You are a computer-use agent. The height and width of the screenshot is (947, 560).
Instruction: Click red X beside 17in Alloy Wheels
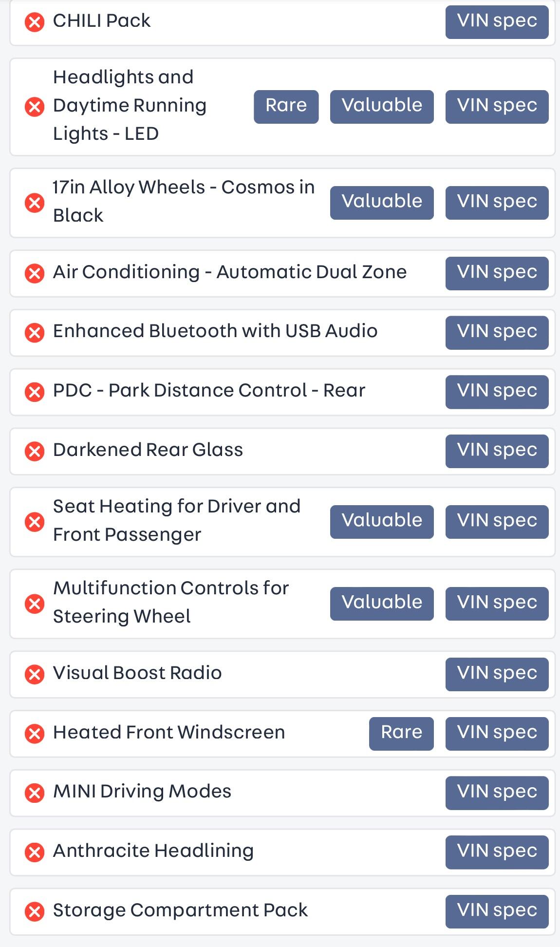[35, 203]
